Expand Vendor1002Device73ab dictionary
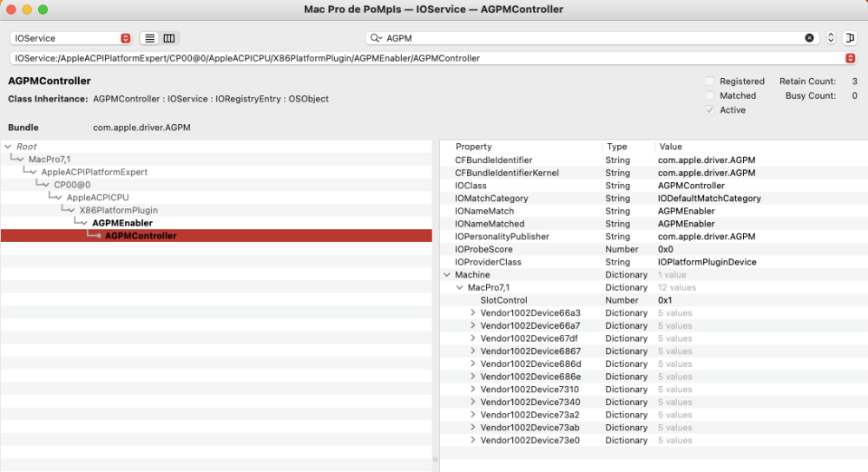The width and height of the screenshot is (868, 472). [x=472, y=427]
